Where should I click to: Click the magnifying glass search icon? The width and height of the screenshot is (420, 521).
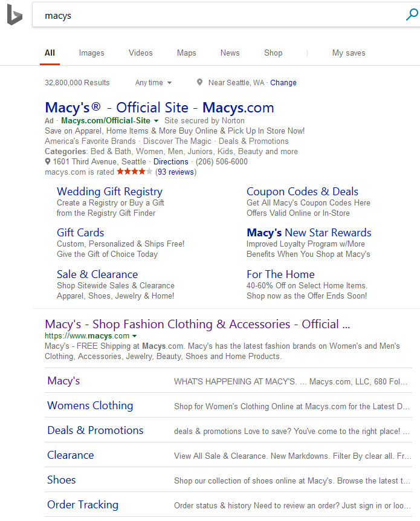pyautogui.click(x=412, y=15)
